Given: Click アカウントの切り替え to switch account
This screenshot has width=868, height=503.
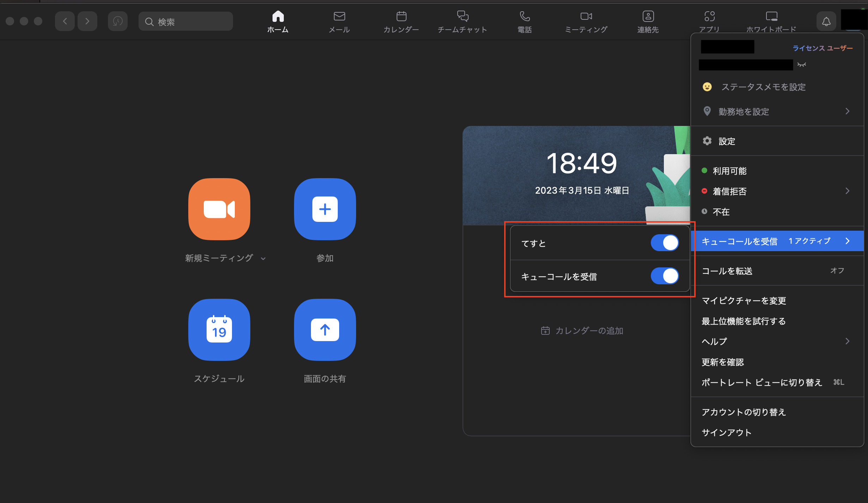Looking at the screenshot, I should click(777, 412).
